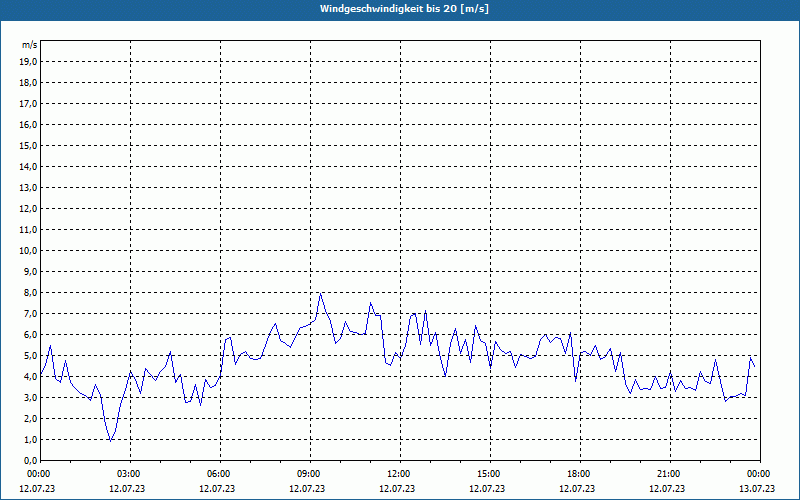Screen dimensions: 800x500
Task: Click the '10,0' y-axis label
Action: click(x=28, y=251)
